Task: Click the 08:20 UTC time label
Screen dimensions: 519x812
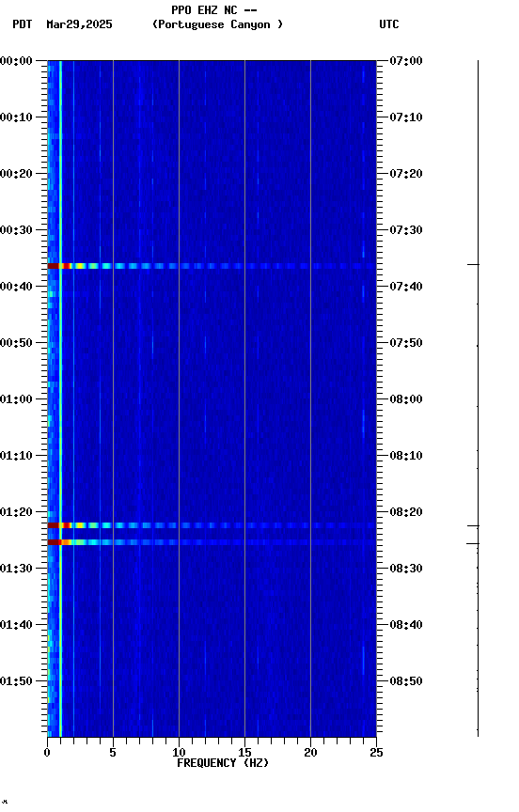Action: (406, 512)
